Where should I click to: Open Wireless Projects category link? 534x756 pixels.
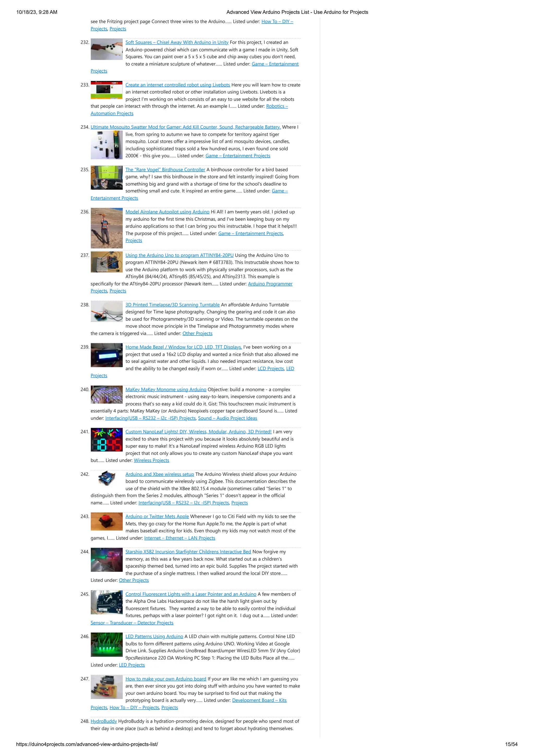pyautogui.click(x=151, y=460)
